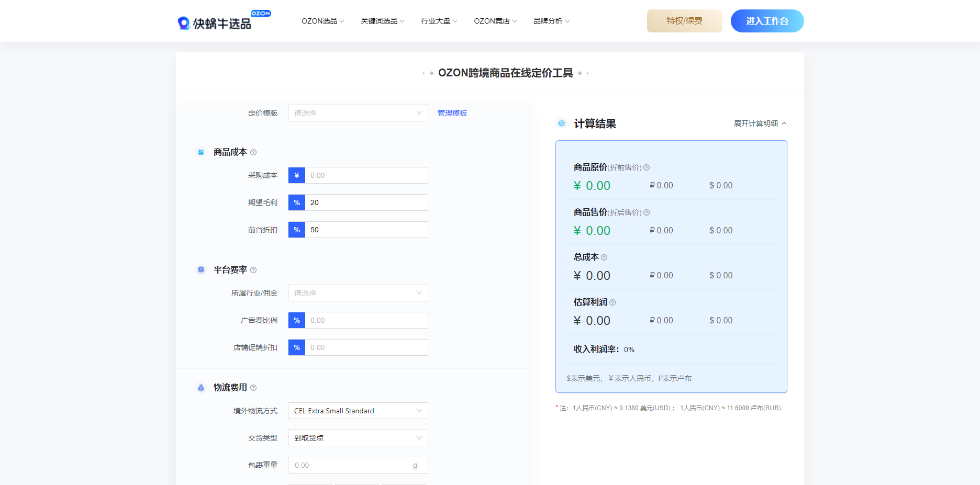Click the 快蜗牛选品 logo
Screen dimensions: 980x485
click(224, 21)
